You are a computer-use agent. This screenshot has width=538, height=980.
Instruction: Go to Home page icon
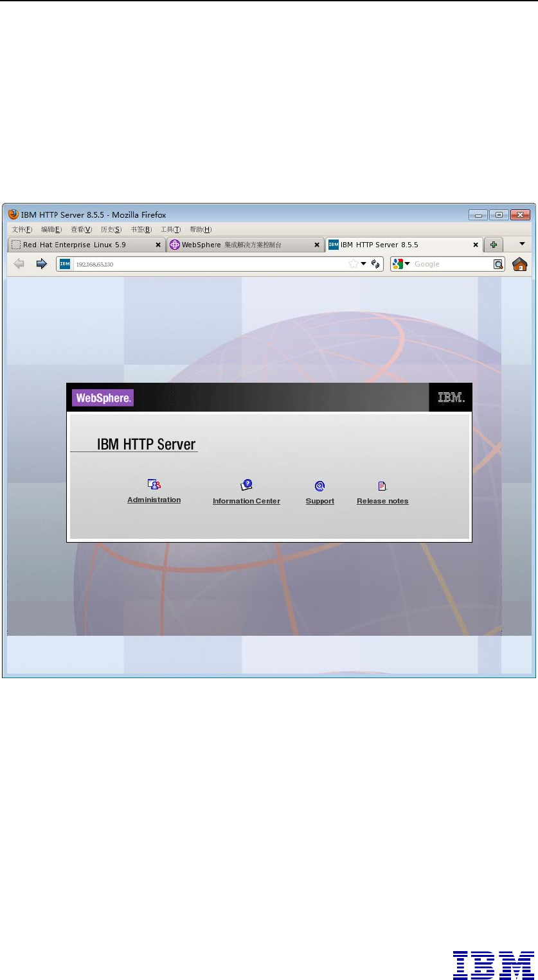pos(519,264)
